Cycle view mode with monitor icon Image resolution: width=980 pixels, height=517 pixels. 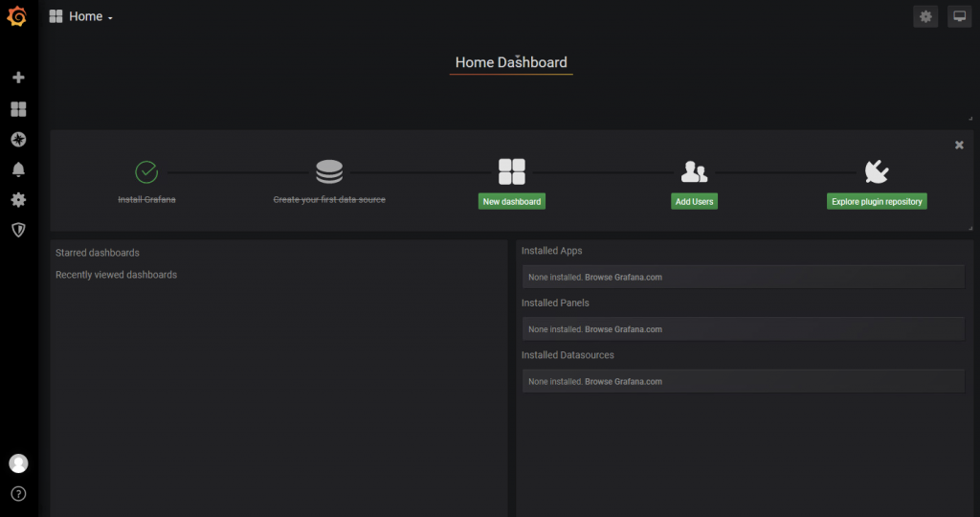[959, 17]
